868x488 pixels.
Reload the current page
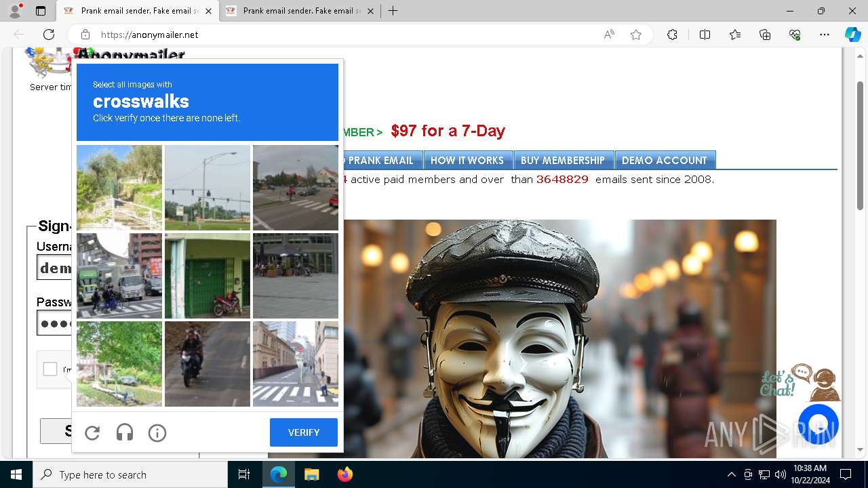point(49,35)
